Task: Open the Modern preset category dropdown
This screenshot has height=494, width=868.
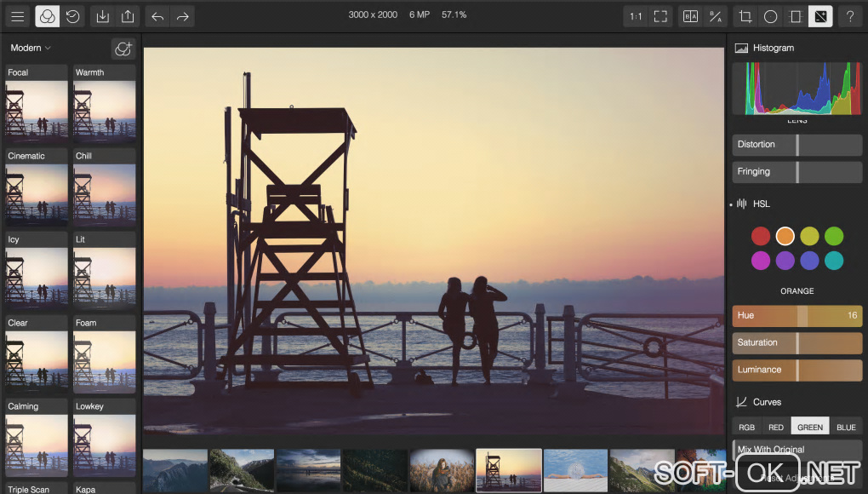Action: [x=31, y=49]
